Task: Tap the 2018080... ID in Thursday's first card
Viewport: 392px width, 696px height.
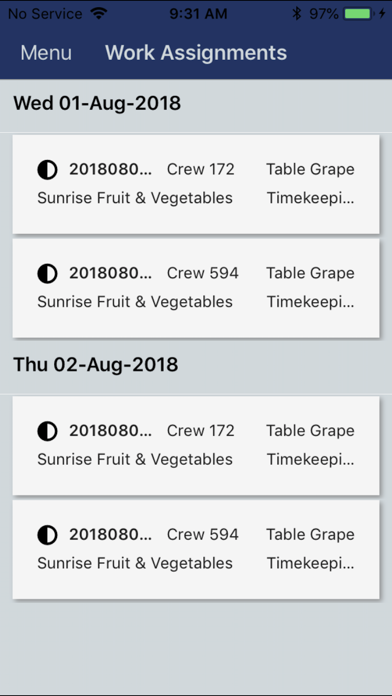Action: 111,431
